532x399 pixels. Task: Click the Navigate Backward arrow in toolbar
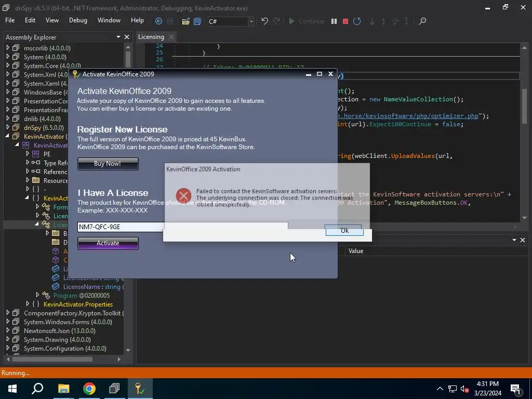pos(158,21)
